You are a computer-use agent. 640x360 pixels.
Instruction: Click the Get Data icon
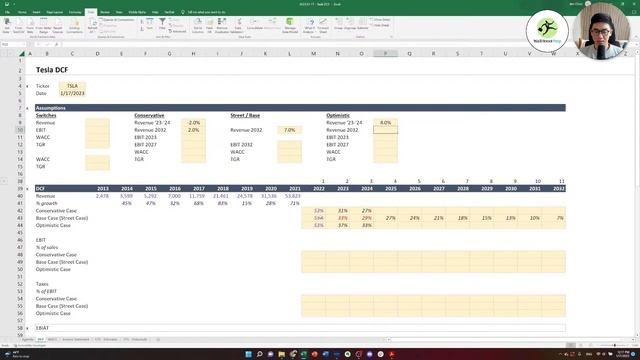point(7,25)
